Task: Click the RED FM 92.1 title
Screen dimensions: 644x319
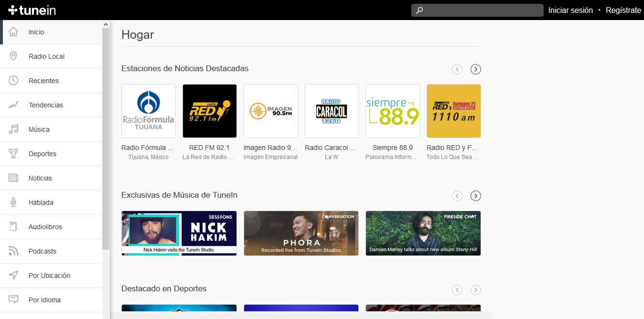Action: [209, 148]
